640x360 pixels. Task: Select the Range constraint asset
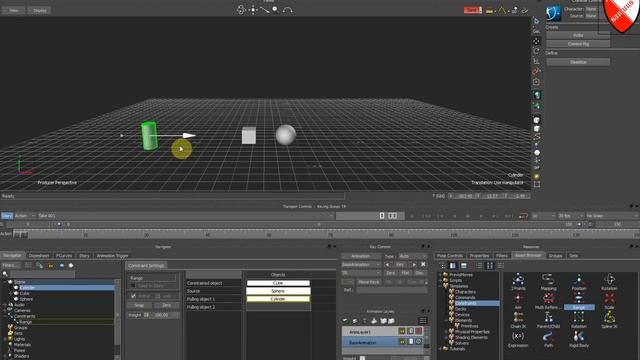[x=579, y=301]
